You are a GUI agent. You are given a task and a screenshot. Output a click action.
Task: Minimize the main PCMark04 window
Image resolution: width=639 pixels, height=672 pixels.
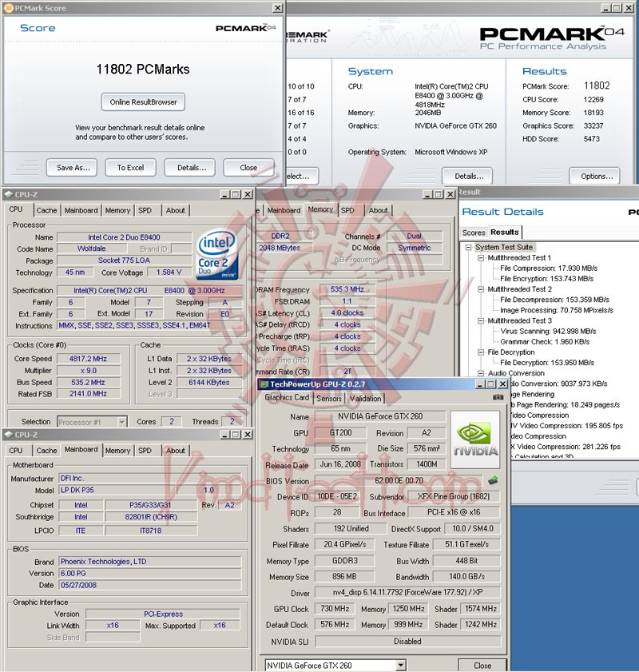coord(605,8)
